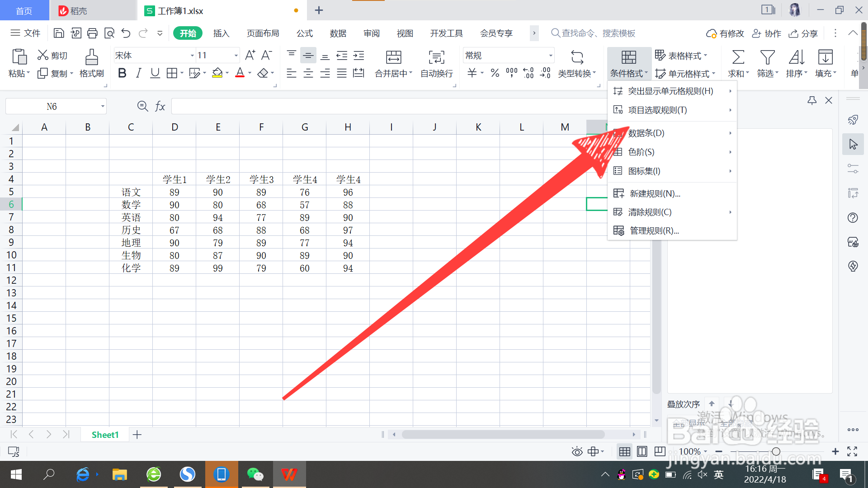Click the Cut (剪切) scissors icon
The height and width of the screenshot is (488, 868).
[43, 55]
